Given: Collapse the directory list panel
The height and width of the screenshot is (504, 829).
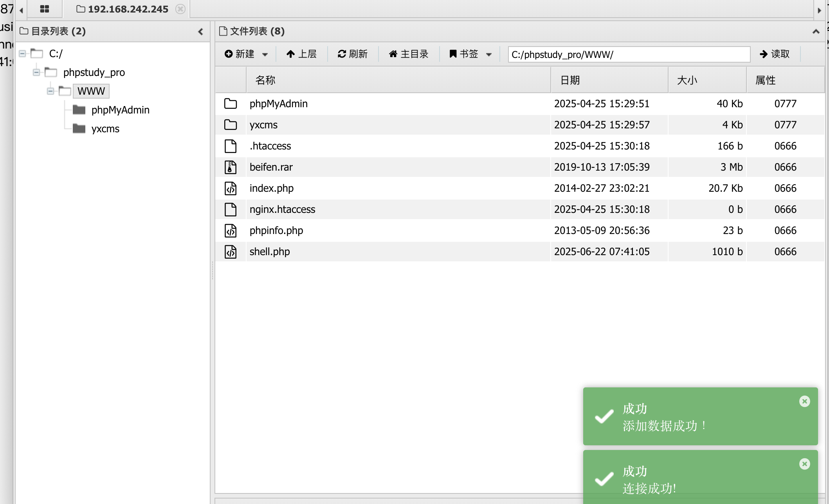Looking at the screenshot, I should (200, 31).
